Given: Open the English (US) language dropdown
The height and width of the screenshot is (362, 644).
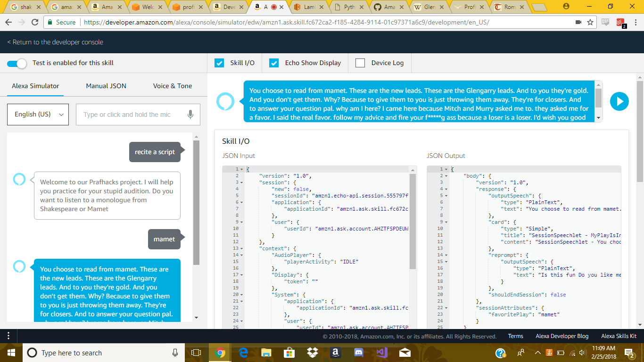Looking at the screenshot, I should (38, 115).
